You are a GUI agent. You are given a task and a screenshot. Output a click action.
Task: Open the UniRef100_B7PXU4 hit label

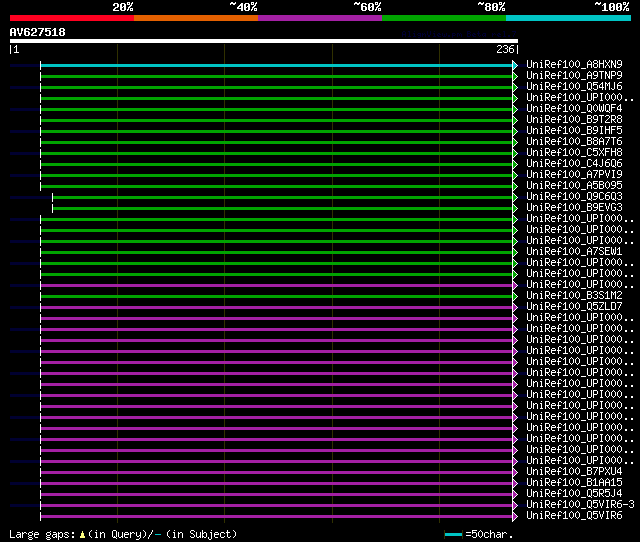(574, 472)
